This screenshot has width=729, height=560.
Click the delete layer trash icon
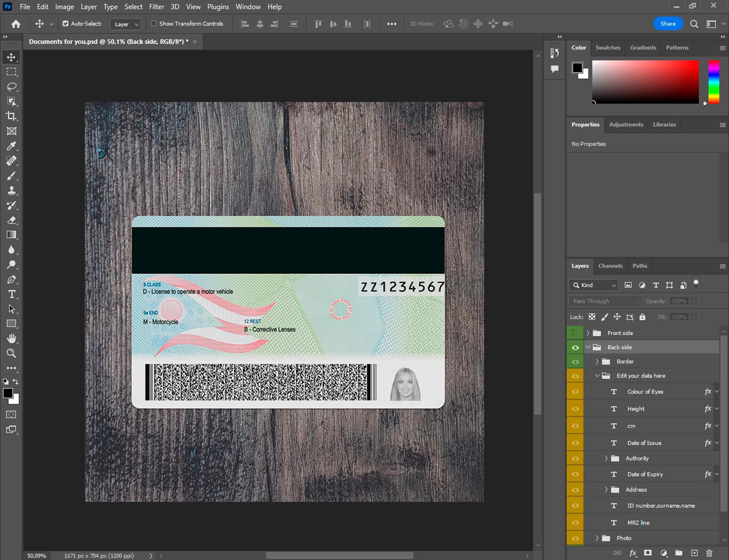pos(709,553)
